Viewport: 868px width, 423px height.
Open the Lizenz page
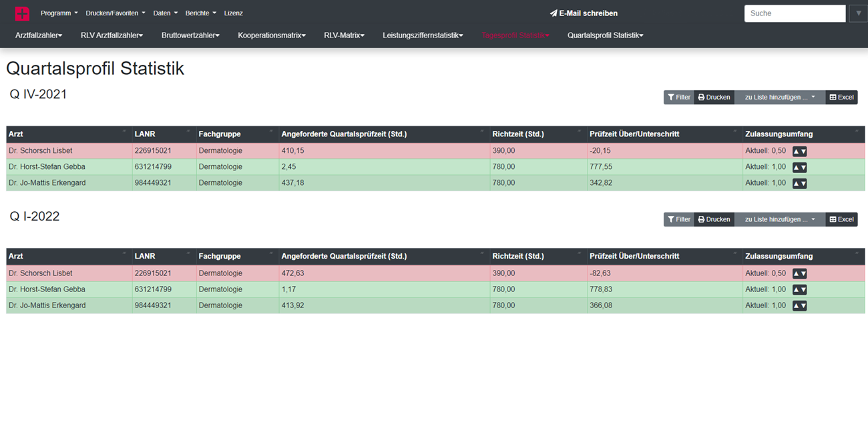tap(233, 13)
